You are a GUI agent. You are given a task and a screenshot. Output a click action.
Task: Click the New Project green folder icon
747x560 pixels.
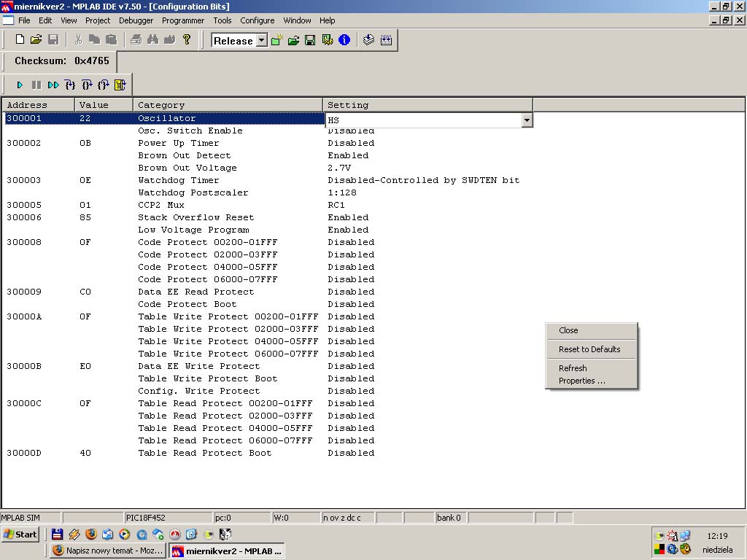(276, 40)
